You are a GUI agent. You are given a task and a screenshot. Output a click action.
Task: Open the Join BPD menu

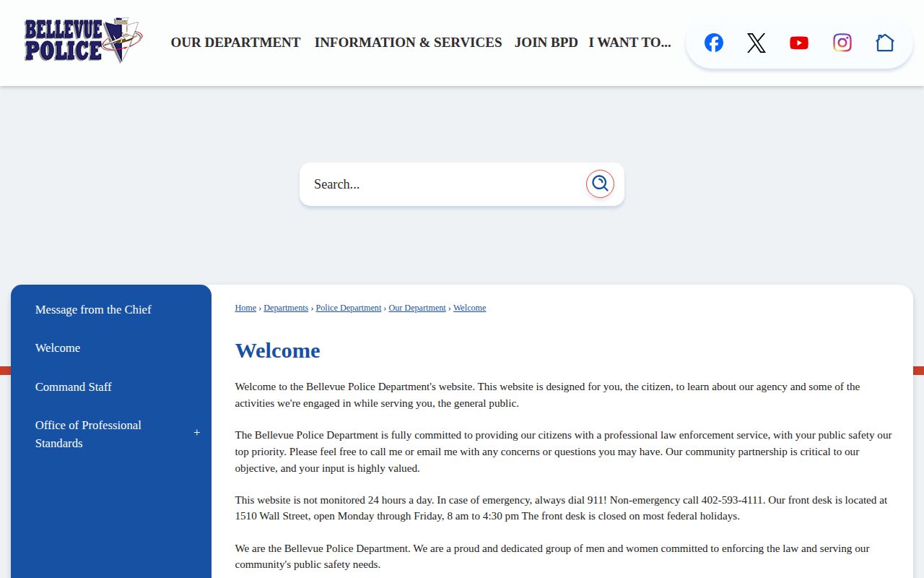[546, 43]
